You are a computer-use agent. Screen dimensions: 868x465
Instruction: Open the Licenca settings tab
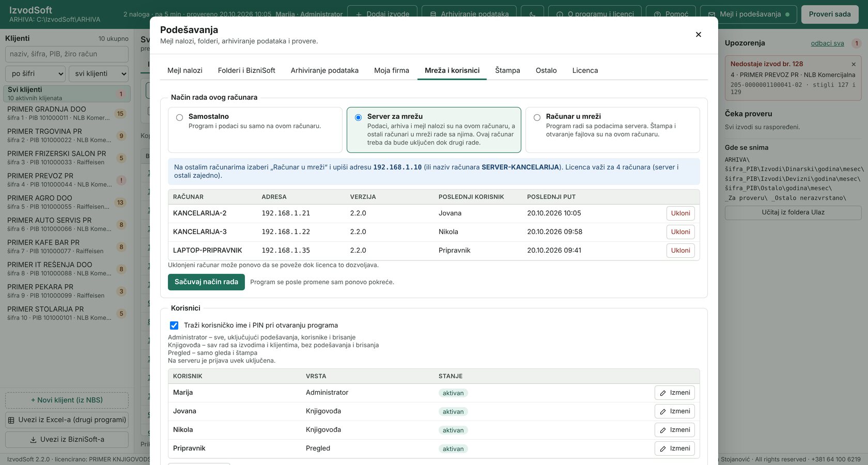(x=585, y=70)
